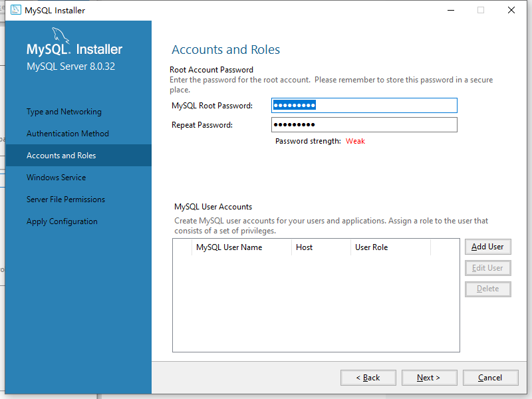
Task: Go back with the Back button
Action: [368, 378]
